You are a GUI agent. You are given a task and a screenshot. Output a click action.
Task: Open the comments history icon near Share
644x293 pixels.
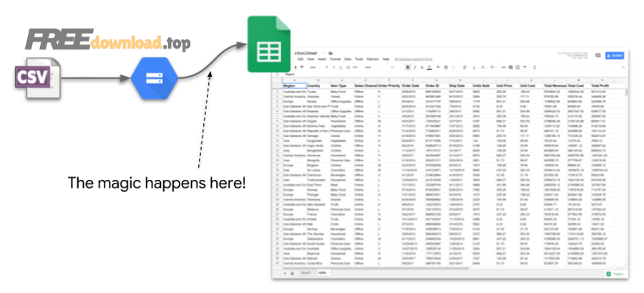tap(598, 55)
